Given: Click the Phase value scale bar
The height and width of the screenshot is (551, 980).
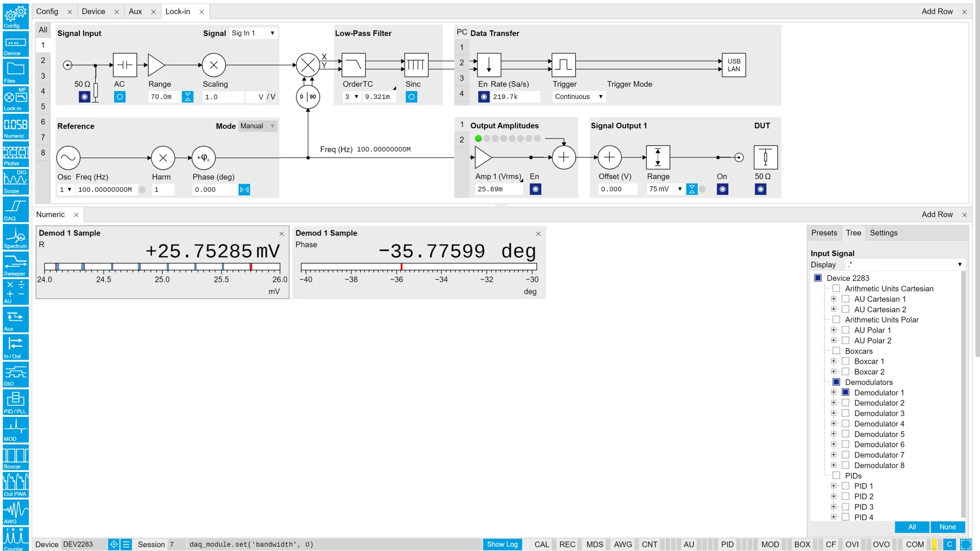Looking at the screenshot, I should coord(419,267).
